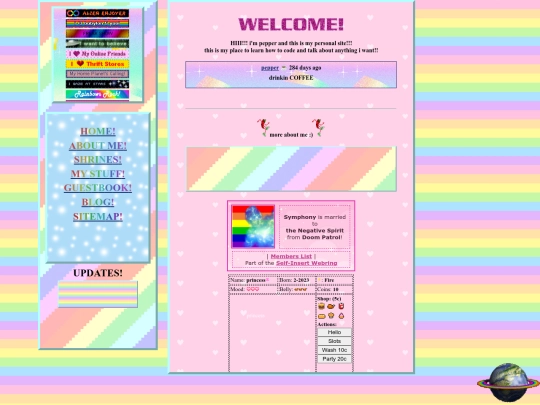Click the spinning ringed planet globe
This screenshot has height=405, width=540.
click(508, 382)
